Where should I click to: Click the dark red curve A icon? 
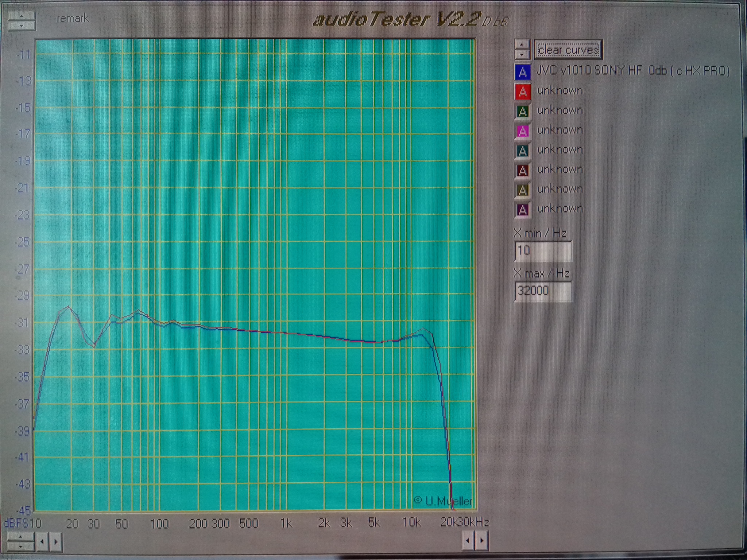[522, 170]
